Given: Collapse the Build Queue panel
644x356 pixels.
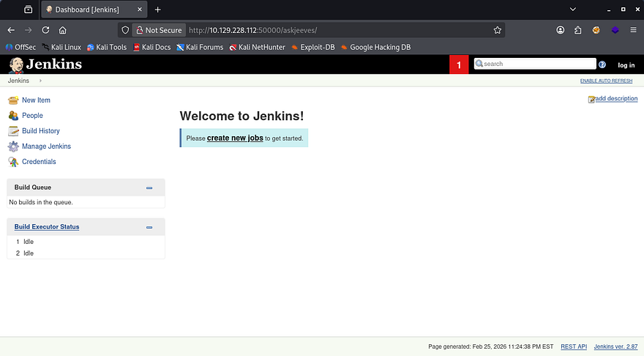Looking at the screenshot, I should 149,188.
